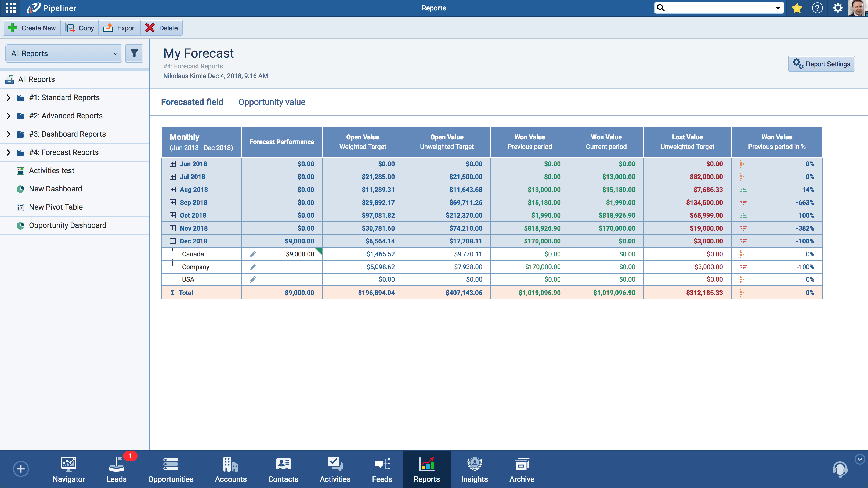The height and width of the screenshot is (488, 868).
Task: Click the favorites star icon
Action: (x=797, y=8)
